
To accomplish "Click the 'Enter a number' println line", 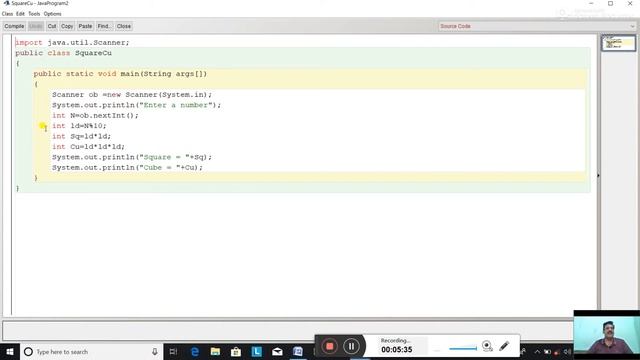I will pyautogui.click(x=136, y=105).
